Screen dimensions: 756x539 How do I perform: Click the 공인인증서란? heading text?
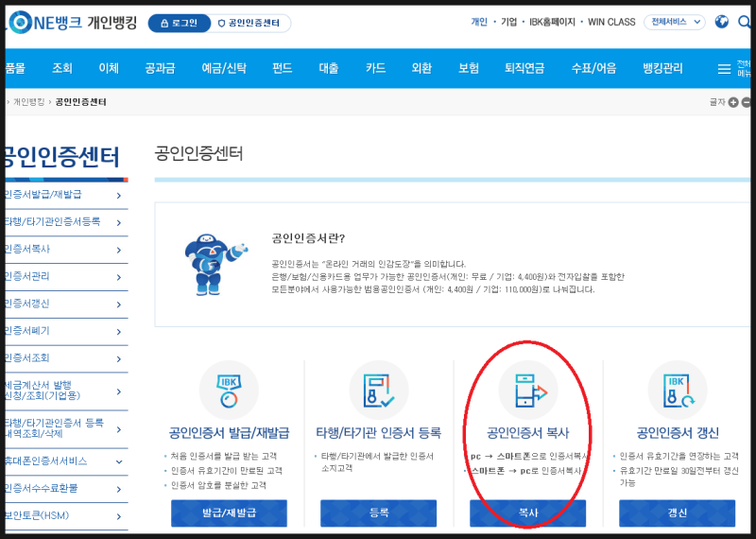point(308,238)
